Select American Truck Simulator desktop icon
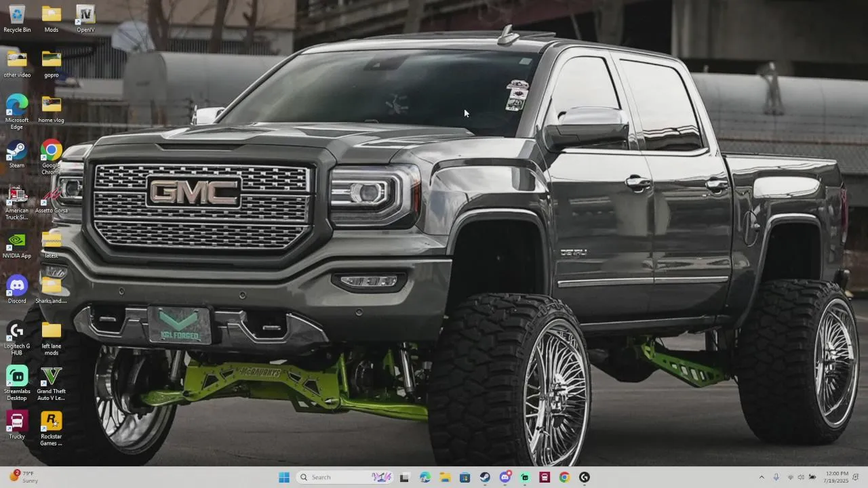The image size is (868, 488). coord(17,203)
